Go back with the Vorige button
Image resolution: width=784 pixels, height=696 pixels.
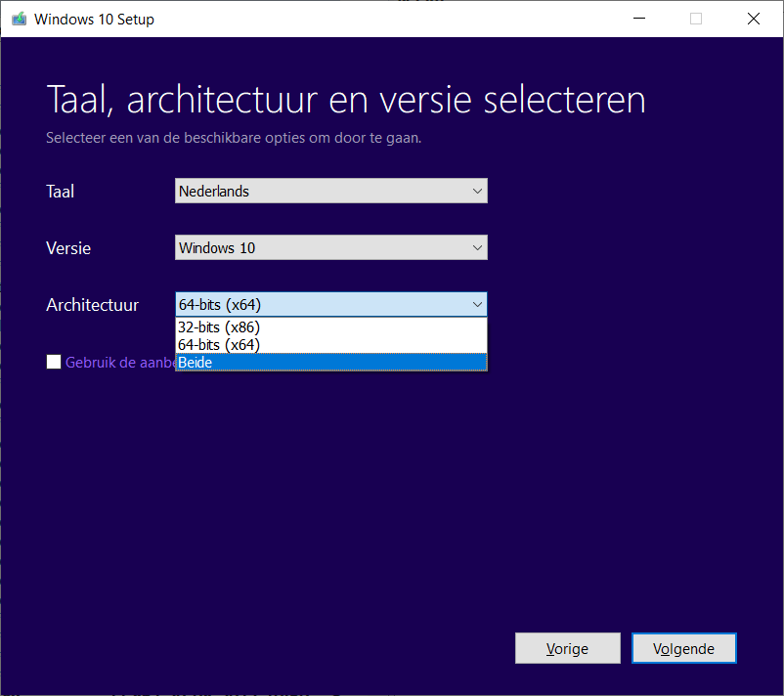(568, 648)
